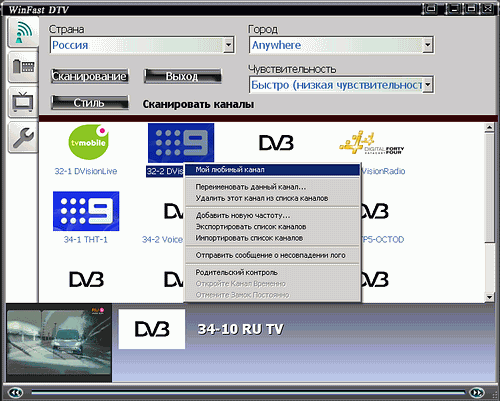Open the recorder schedule sidebar icon
500x401 pixels.
(x=23, y=67)
